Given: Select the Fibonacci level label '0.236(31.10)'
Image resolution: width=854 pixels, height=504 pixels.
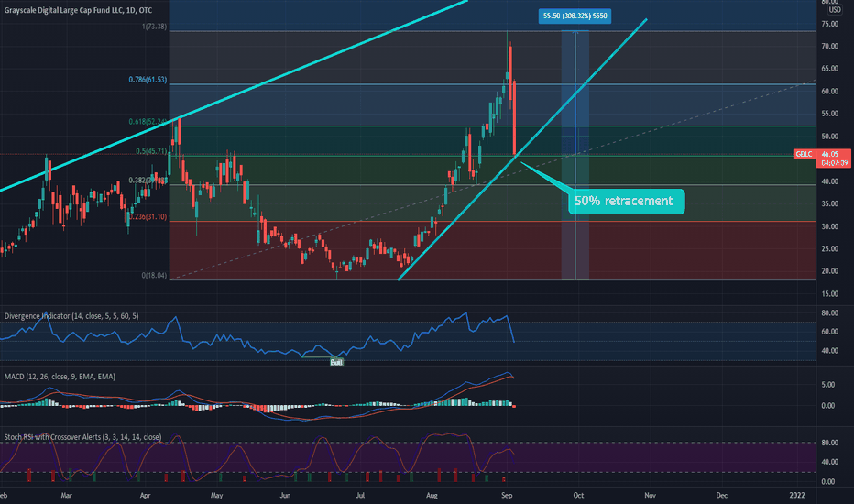Looking at the screenshot, I should [x=148, y=217].
